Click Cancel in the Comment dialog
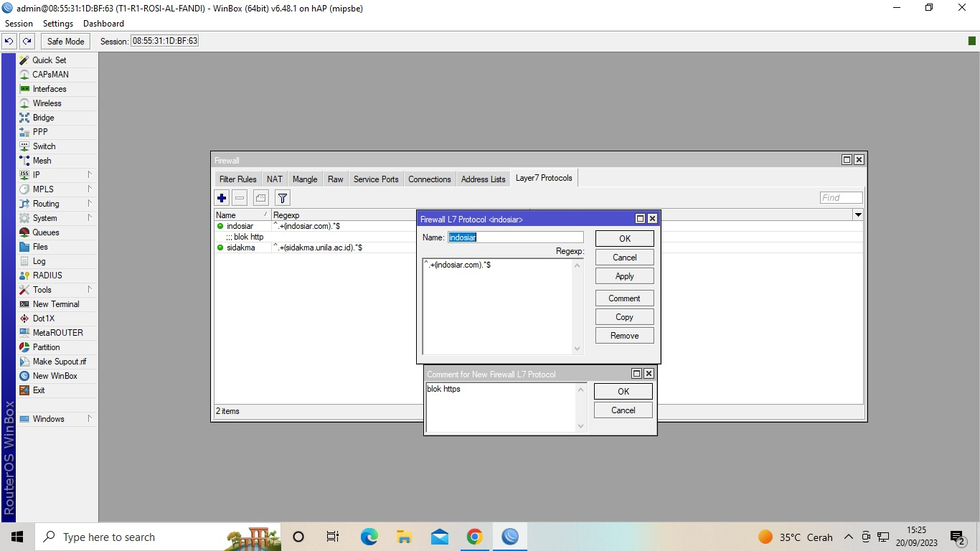This screenshot has width=980, height=551. click(x=623, y=410)
